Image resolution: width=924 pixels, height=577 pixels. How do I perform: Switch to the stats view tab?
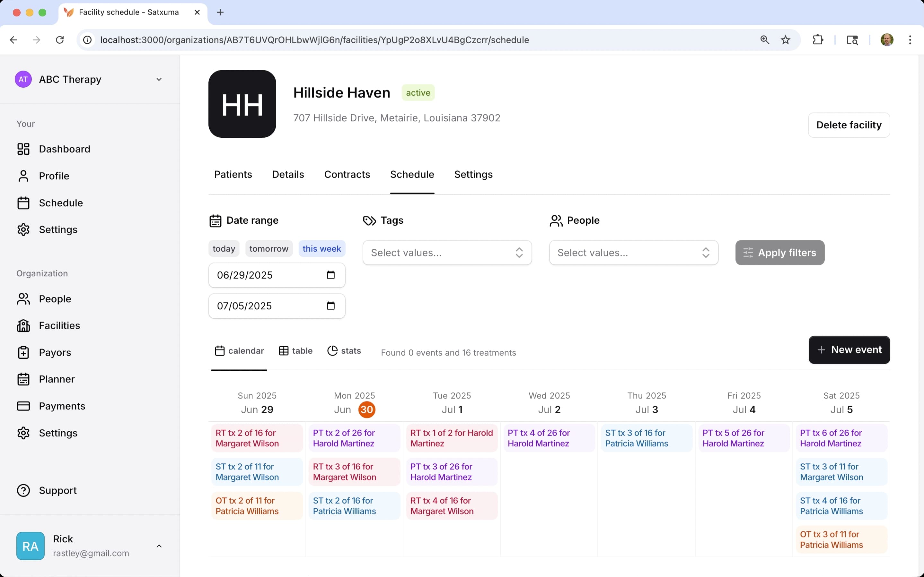tap(344, 351)
